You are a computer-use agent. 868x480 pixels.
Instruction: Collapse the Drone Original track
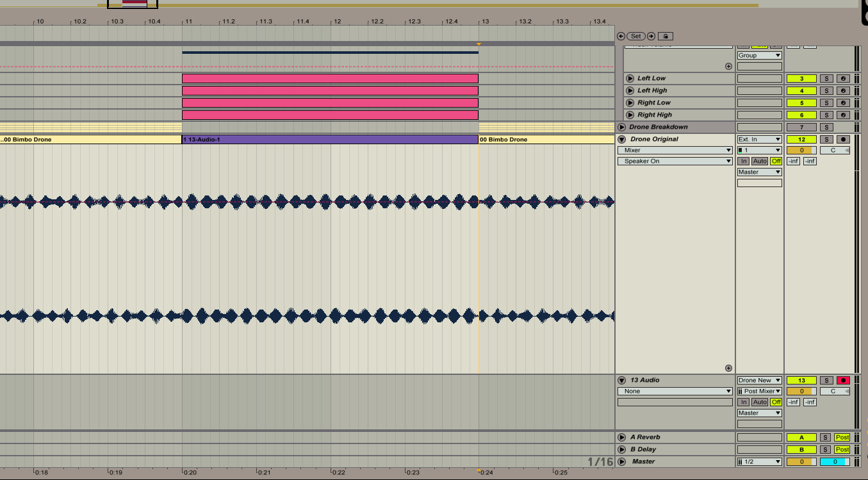point(621,140)
